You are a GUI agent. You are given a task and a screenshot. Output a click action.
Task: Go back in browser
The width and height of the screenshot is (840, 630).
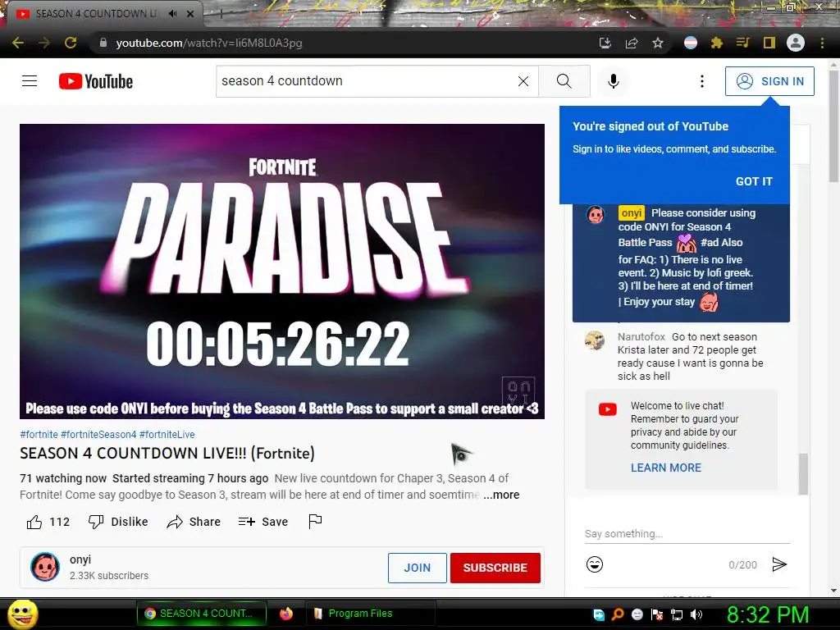coord(18,43)
